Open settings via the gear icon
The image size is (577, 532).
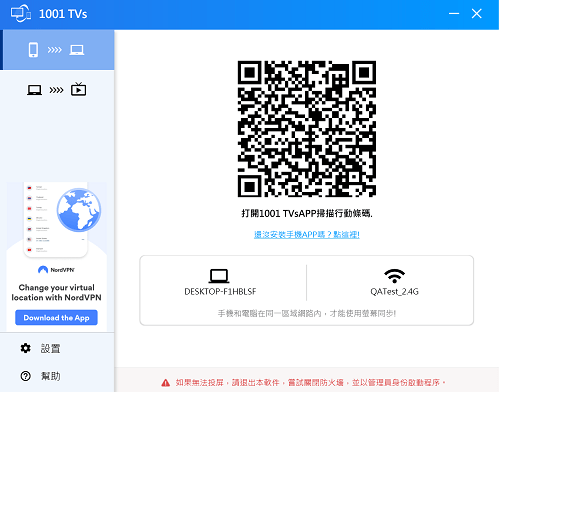coord(25,348)
